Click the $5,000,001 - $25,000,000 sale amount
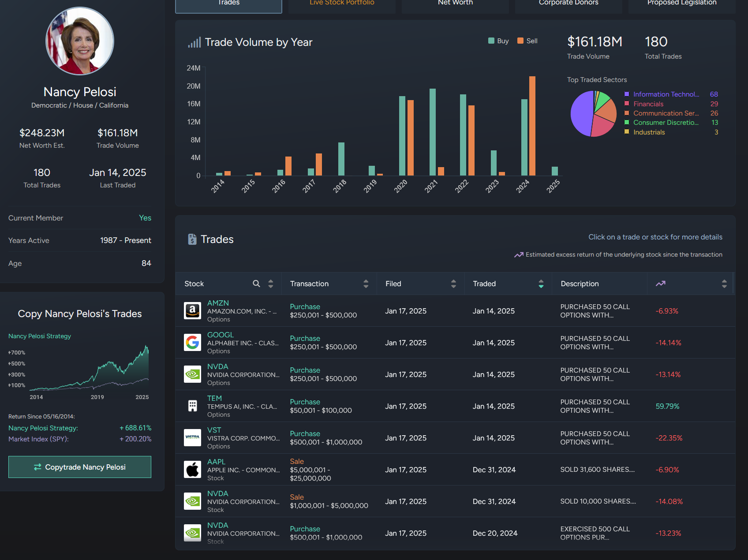Screen dimensions: 748x560 310,474
